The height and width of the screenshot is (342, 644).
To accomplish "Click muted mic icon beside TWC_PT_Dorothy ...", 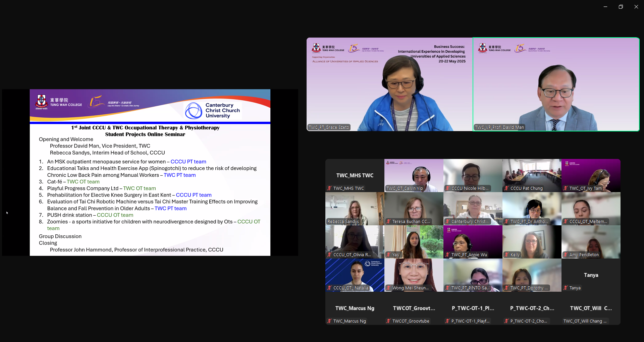I will pyautogui.click(x=506, y=288).
